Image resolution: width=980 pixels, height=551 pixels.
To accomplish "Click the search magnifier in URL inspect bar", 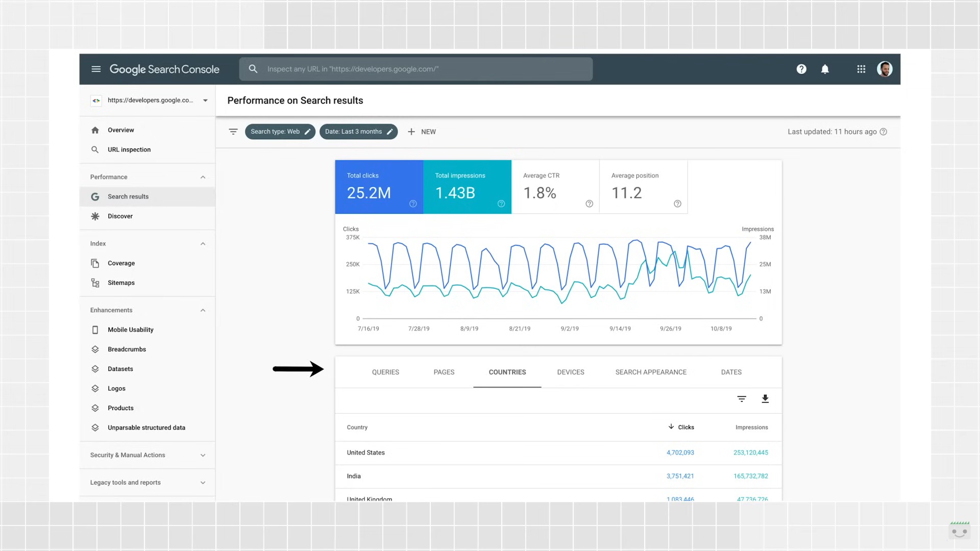I will 253,69.
